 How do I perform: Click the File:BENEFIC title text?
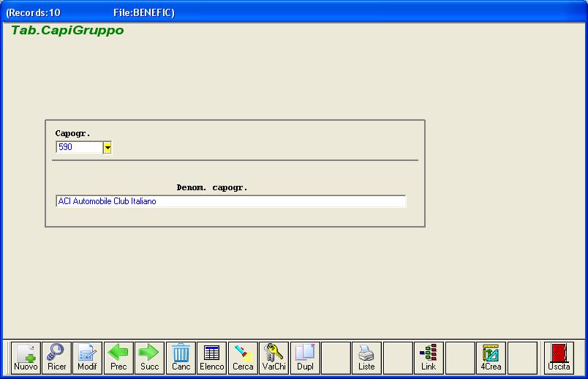point(143,12)
